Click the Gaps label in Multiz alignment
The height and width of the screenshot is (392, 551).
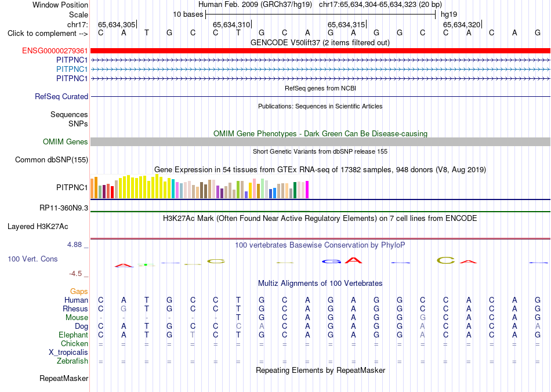pos(79,292)
